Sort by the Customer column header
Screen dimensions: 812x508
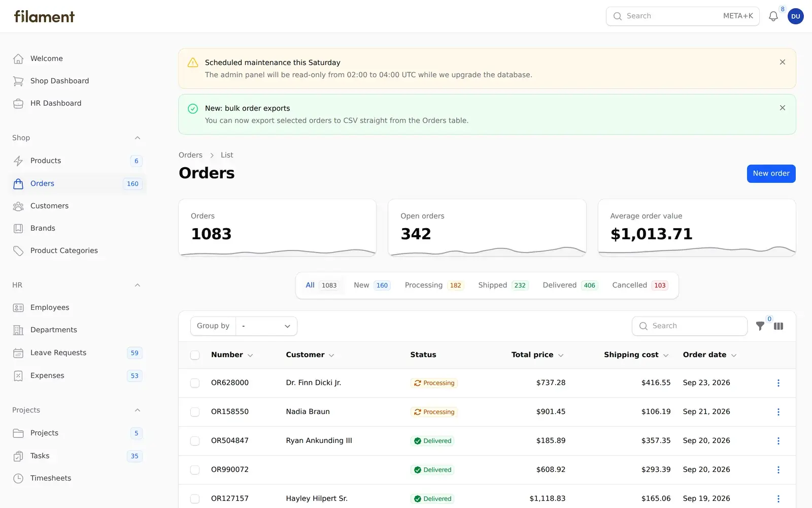(310, 355)
